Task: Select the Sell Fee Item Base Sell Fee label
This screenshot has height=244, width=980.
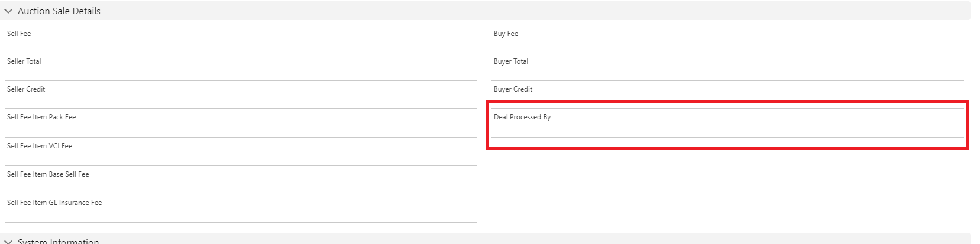Action: tap(48, 174)
